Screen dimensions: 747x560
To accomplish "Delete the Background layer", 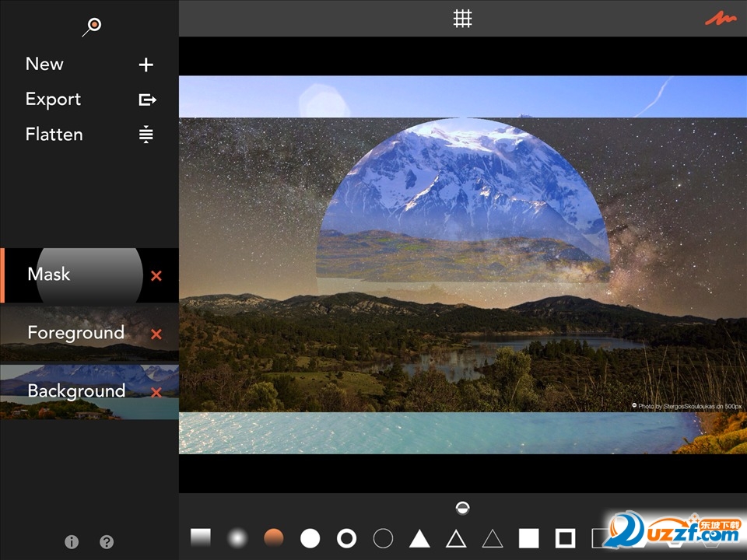I will pos(156,392).
